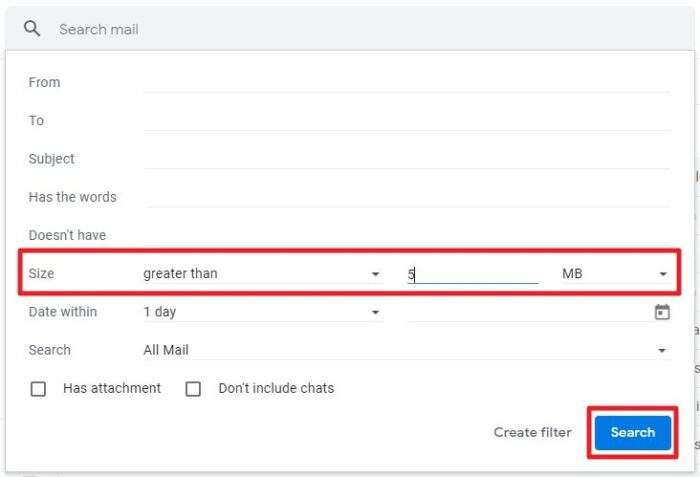Click the date input field beside calendar
This screenshot has height=477, width=700.
pos(529,312)
